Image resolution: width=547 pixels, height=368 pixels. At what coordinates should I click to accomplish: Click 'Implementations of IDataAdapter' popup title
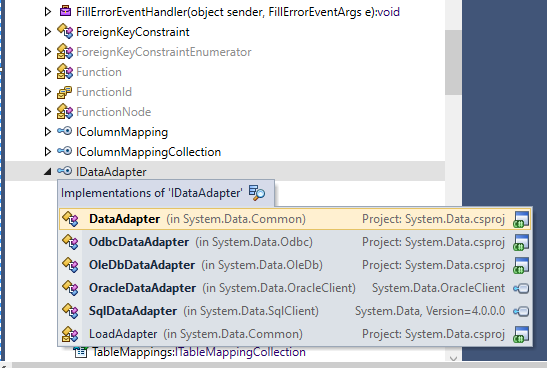pyautogui.click(x=151, y=193)
